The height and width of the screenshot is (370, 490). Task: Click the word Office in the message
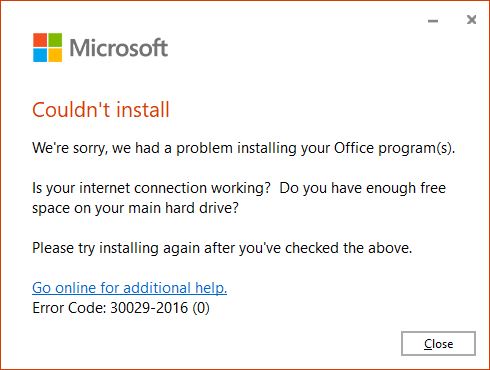tap(354, 148)
